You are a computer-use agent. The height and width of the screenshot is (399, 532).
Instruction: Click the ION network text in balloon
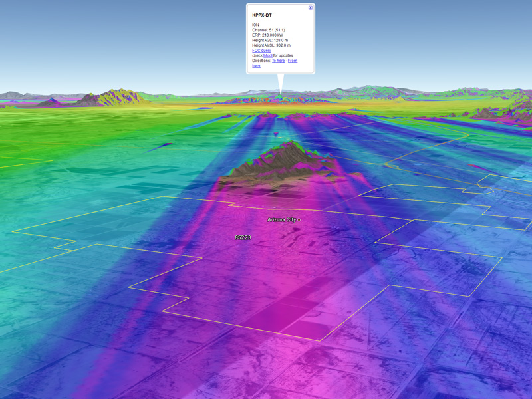[x=256, y=25]
